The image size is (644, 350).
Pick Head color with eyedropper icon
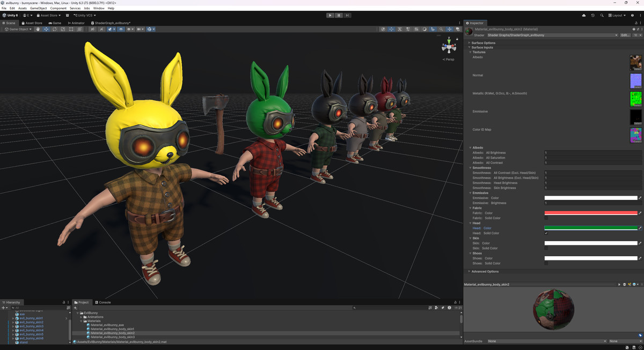(x=640, y=228)
